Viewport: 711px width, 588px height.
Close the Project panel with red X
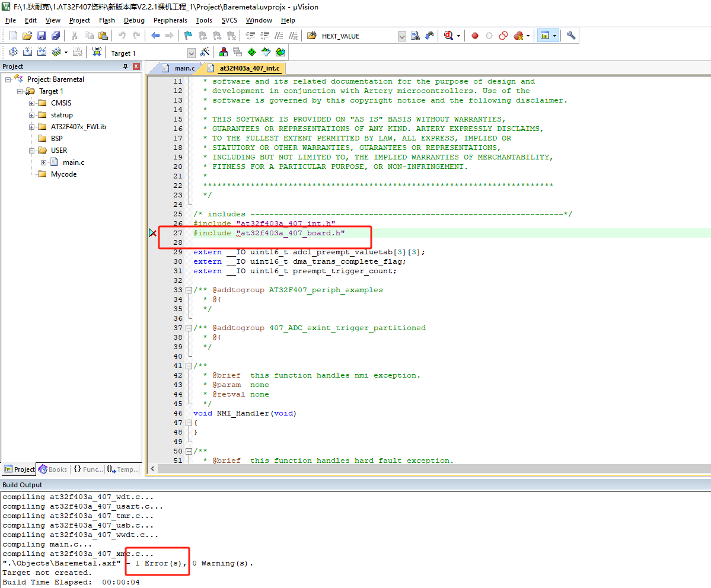click(x=136, y=66)
